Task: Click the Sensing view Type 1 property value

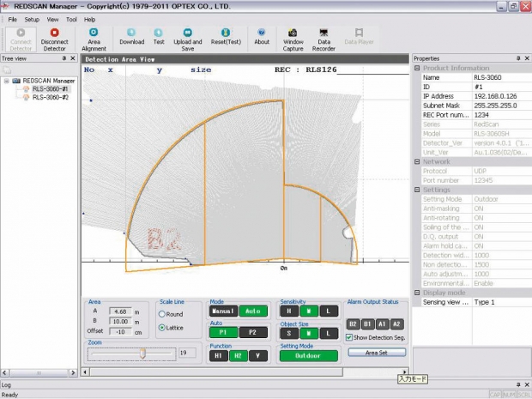Action: pos(502,302)
